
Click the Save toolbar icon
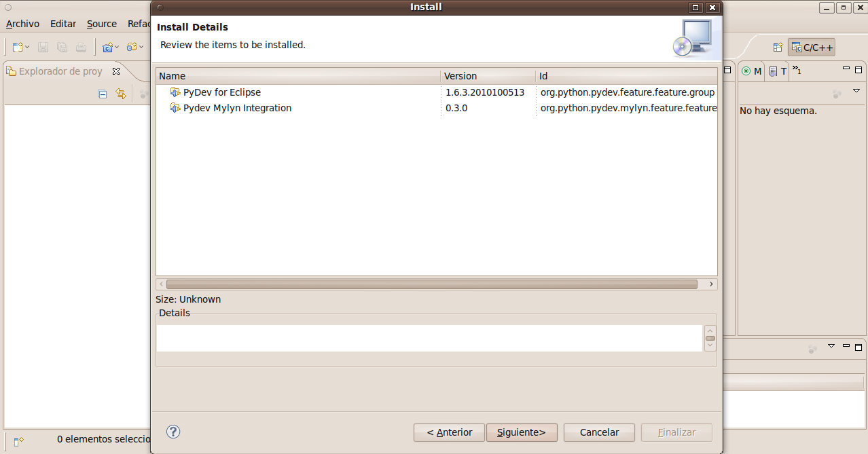[43, 47]
